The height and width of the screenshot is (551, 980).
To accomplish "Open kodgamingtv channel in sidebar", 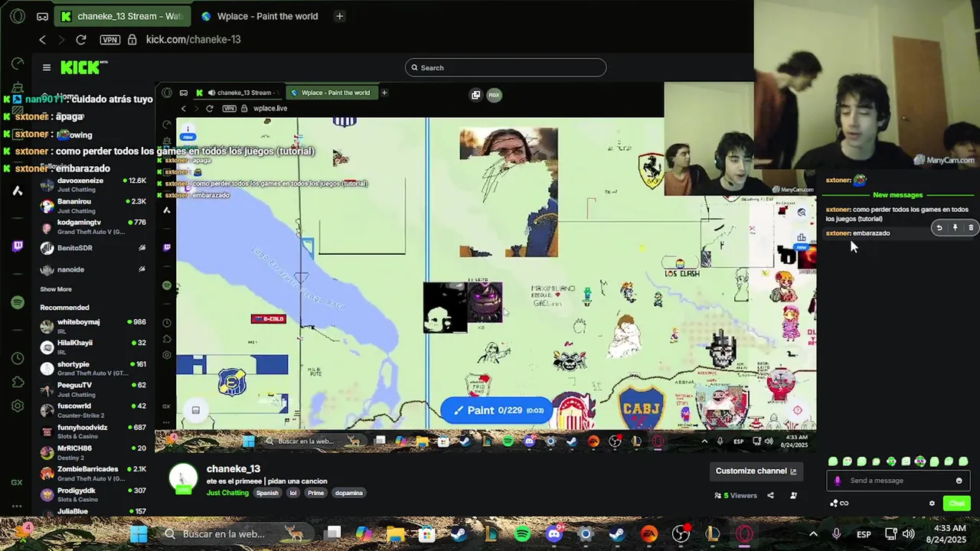I will [92, 227].
